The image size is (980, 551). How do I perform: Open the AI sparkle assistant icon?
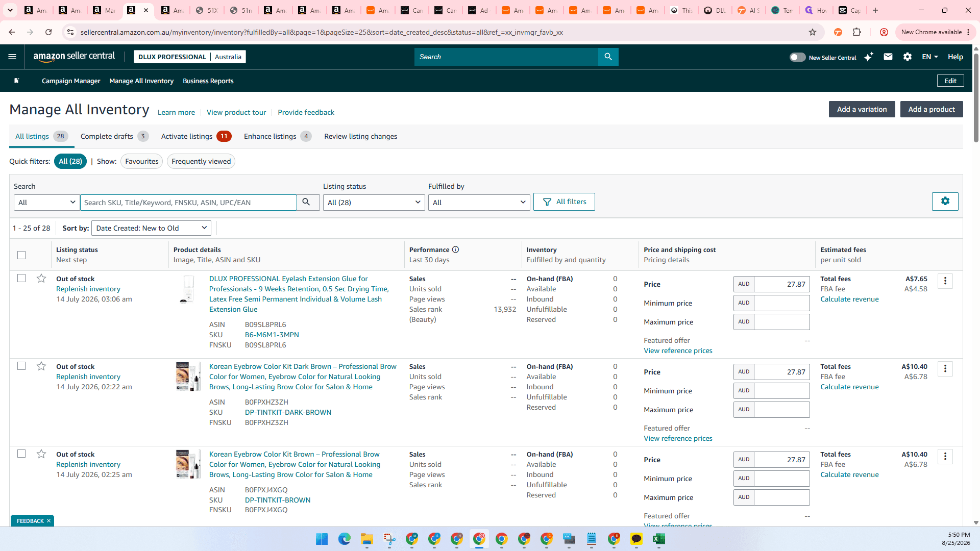(x=868, y=57)
